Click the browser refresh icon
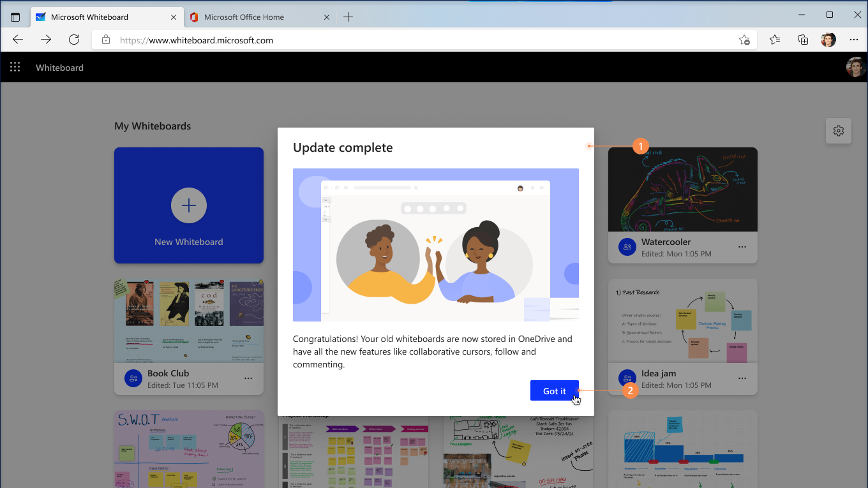The image size is (868, 488). point(74,40)
